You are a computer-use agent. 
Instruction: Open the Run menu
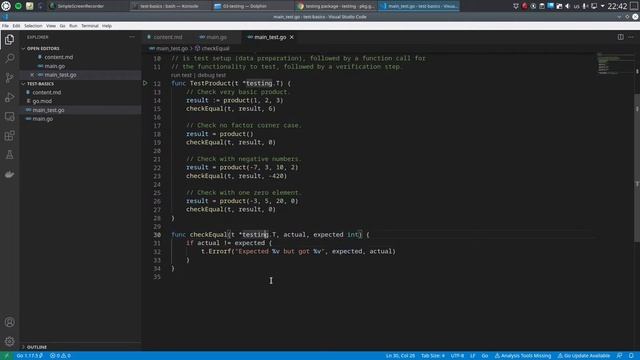[x=73, y=26]
